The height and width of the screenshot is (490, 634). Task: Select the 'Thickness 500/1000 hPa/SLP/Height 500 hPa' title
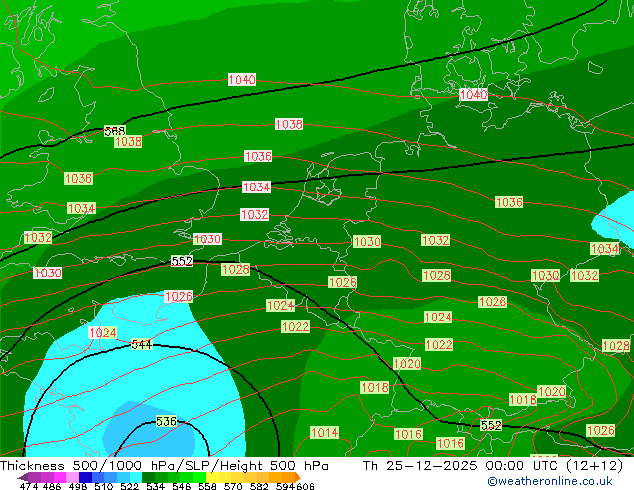pyautogui.click(x=164, y=466)
